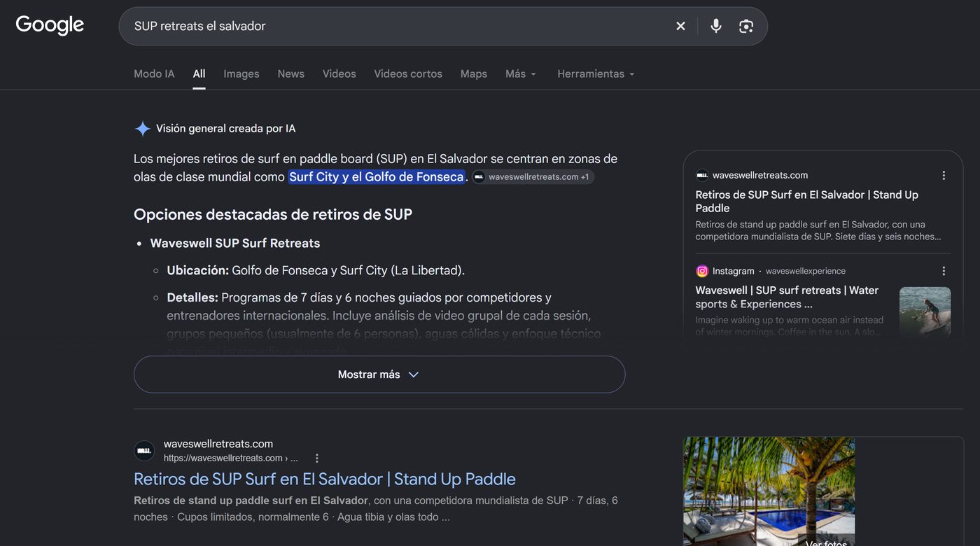Image resolution: width=980 pixels, height=546 pixels.
Task: Click waveswellretreats favicon in sidebar card
Action: click(702, 176)
